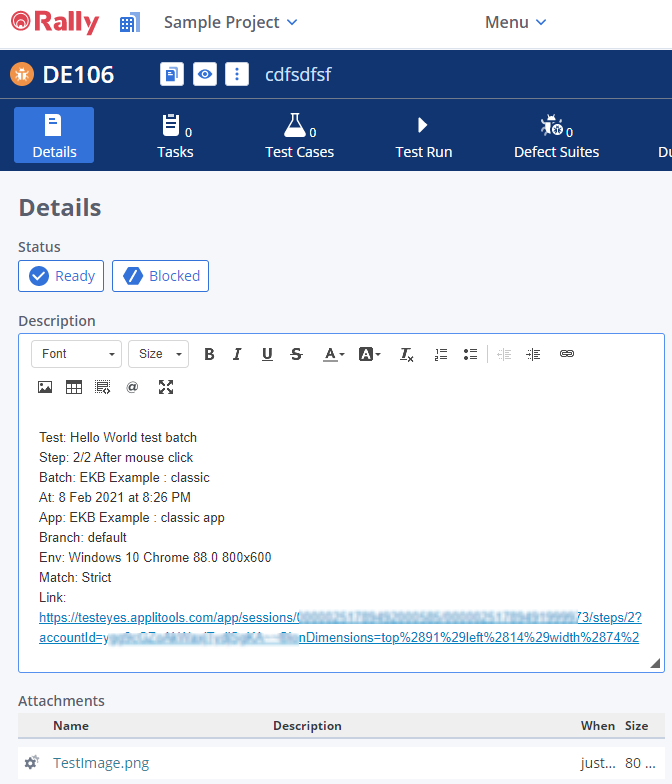This screenshot has height=784, width=672.
Task: Click the gear icon beside TestImage.png
Action: pos(31,763)
